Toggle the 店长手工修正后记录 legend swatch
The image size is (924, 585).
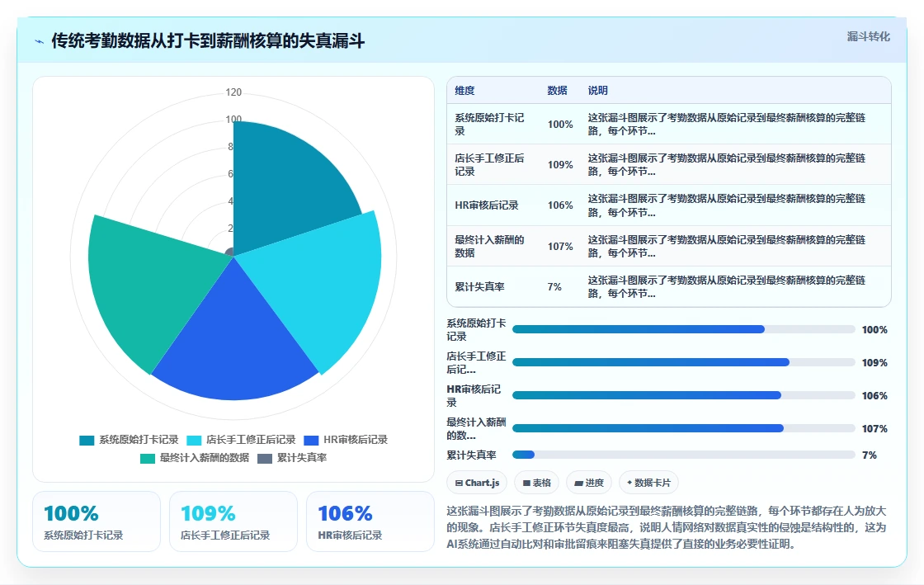194,441
